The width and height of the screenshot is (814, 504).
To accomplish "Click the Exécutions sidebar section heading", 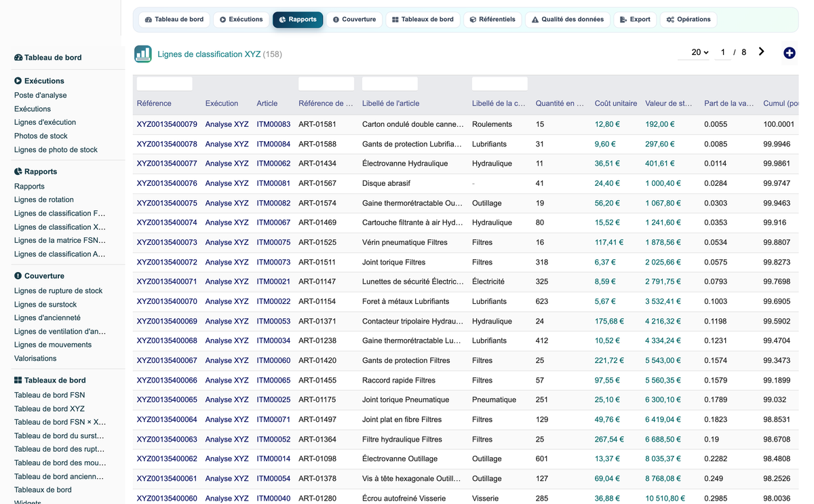I will 39,81.
